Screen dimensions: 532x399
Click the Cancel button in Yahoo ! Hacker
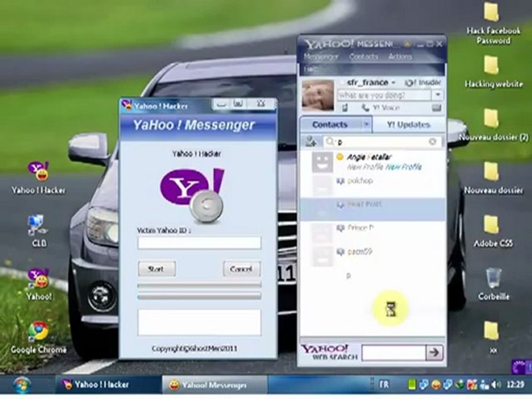pyautogui.click(x=242, y=269)
